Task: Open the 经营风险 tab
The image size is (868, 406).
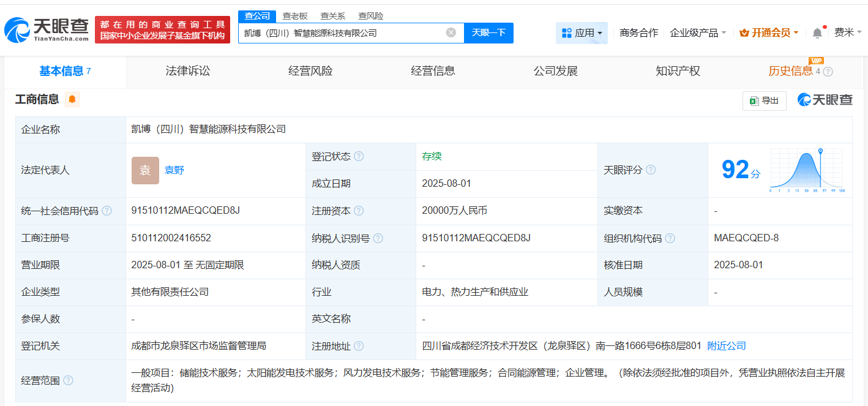Action: pos(310,71)
